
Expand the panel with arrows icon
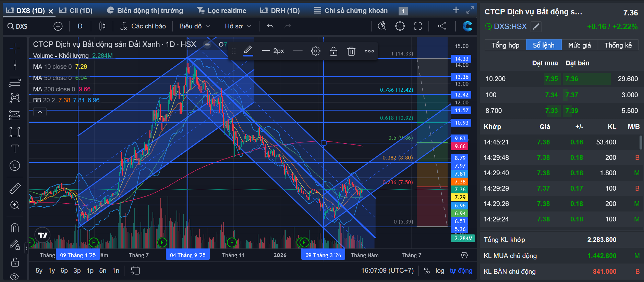pos(470,10)
